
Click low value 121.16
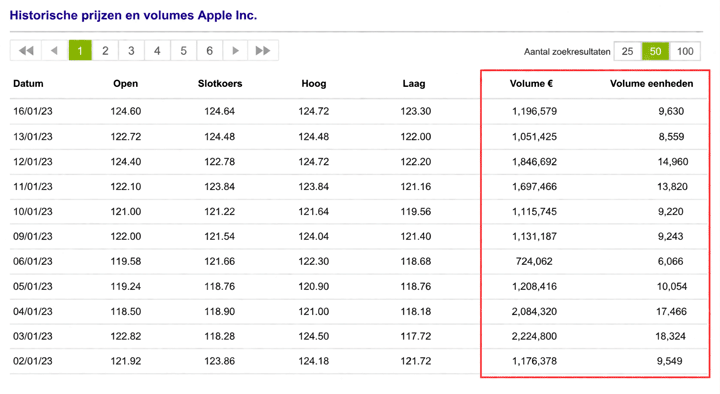pyautogui.click(x=416, y=186)
